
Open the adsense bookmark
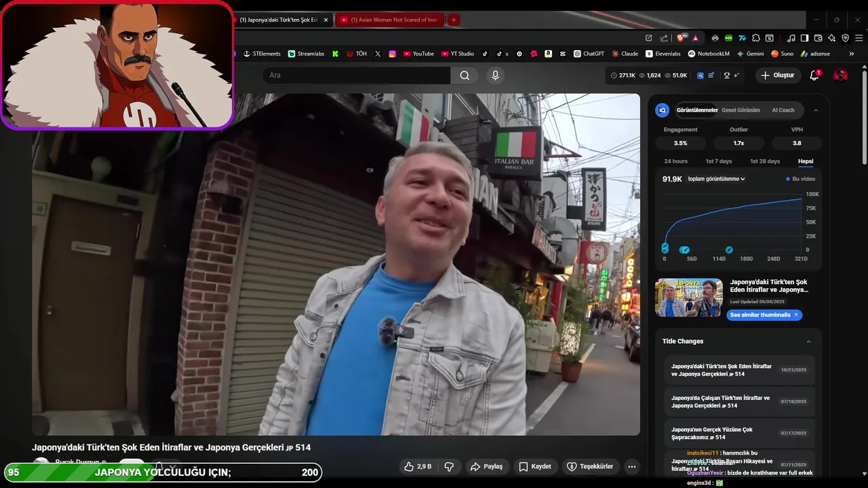point(815,54)
